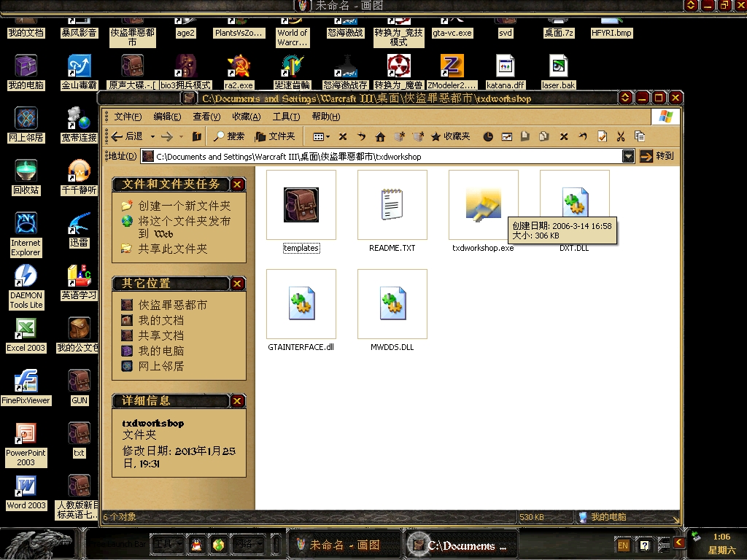The height and width of the screenshot is (560, 747).
Task: Select the txdworkshop.exe file
Action: 483,205
